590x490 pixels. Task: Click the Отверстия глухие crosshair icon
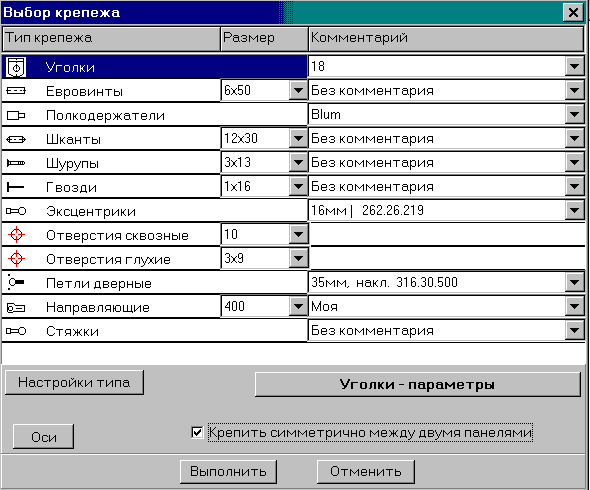coord(16,259)
